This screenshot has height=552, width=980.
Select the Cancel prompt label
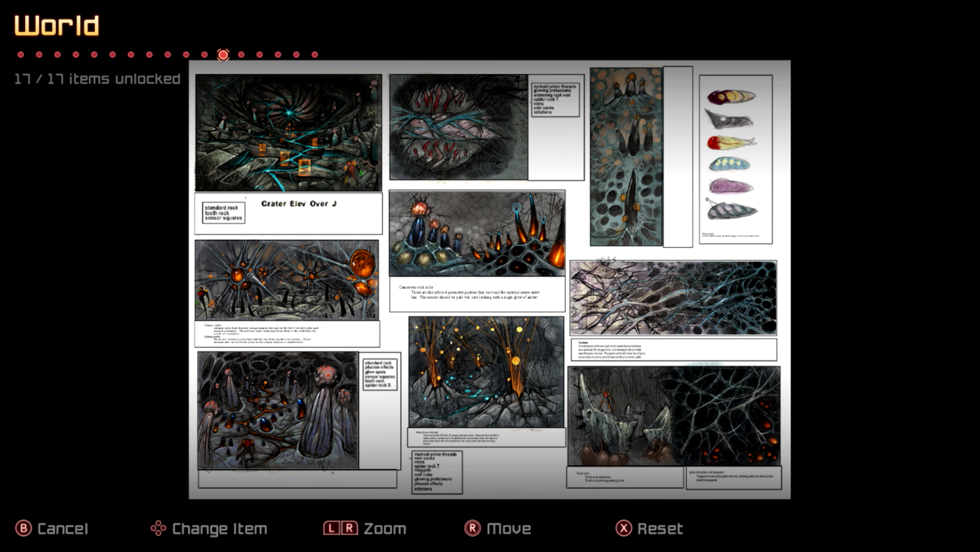click(x=63, y=529)
